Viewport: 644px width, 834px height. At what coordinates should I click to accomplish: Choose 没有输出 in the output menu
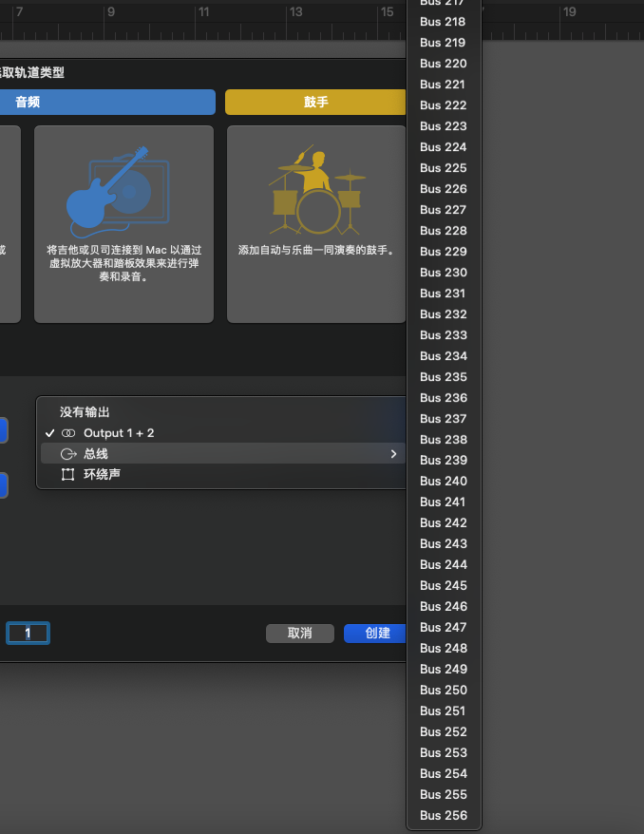(85, 412)
